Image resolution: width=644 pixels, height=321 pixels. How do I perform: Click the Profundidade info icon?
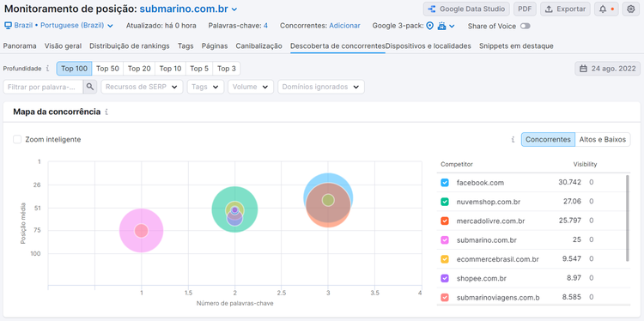[x=47, y=69]
